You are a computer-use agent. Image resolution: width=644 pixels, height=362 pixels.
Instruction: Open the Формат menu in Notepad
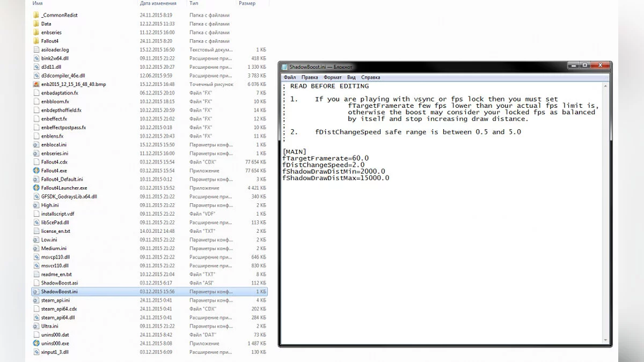pos(332,77)
